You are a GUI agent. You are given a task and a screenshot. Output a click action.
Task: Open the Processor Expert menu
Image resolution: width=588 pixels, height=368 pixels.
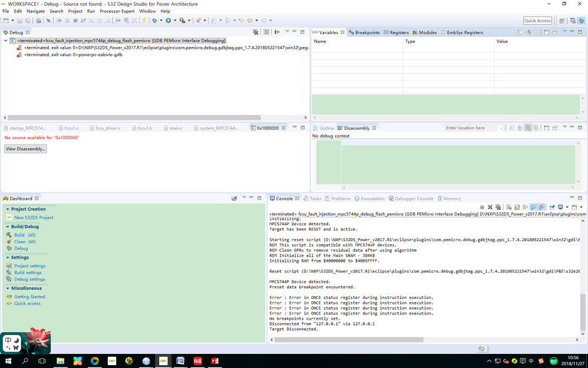point(117,11)
